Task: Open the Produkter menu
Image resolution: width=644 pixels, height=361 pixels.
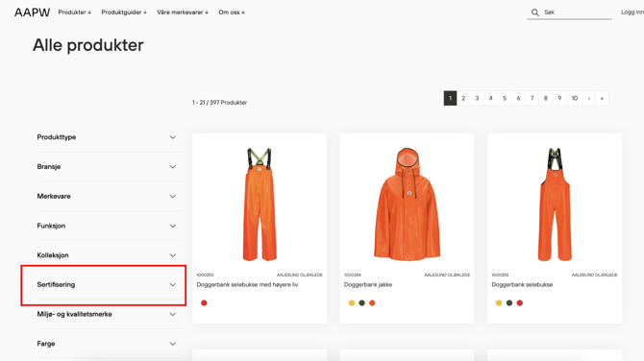Action: (74, 12)
